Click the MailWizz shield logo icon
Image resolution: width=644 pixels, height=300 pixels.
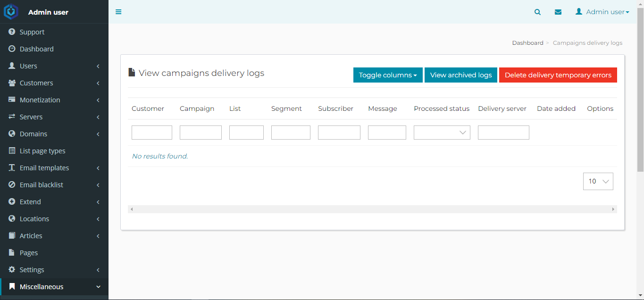point(10,11)
